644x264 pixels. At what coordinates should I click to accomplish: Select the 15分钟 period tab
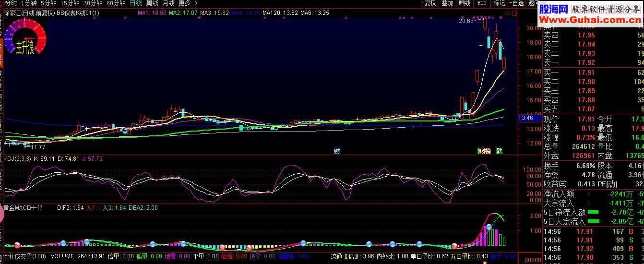click(x=70, y=3)
